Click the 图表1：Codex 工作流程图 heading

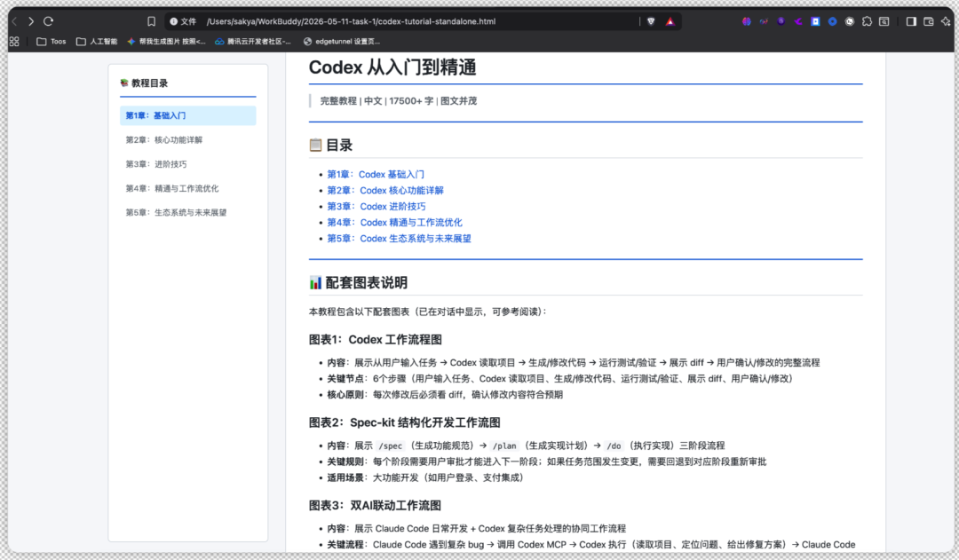click(x=376, y=340)
